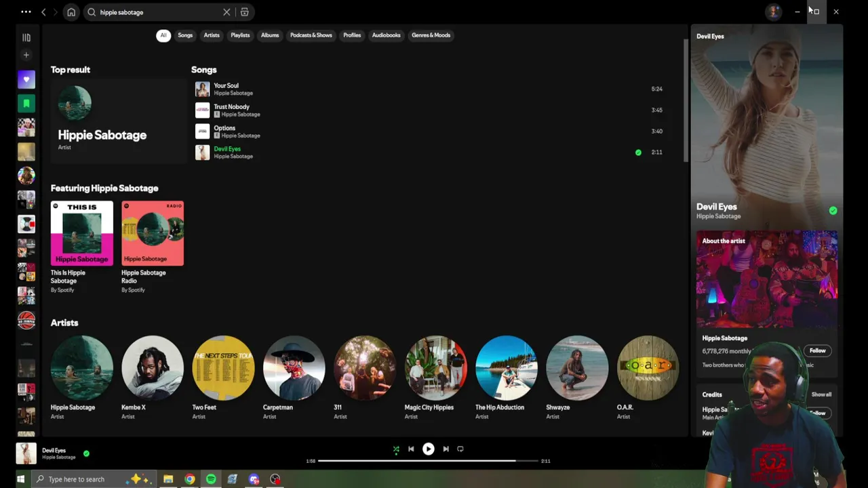868x488 pixels.
Task: Go back with the left arrow
Action: (x=43, y=12)
